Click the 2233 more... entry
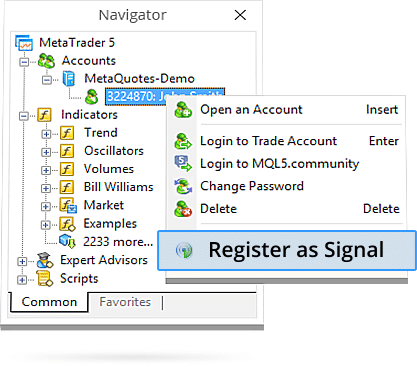 coord(118,242)
